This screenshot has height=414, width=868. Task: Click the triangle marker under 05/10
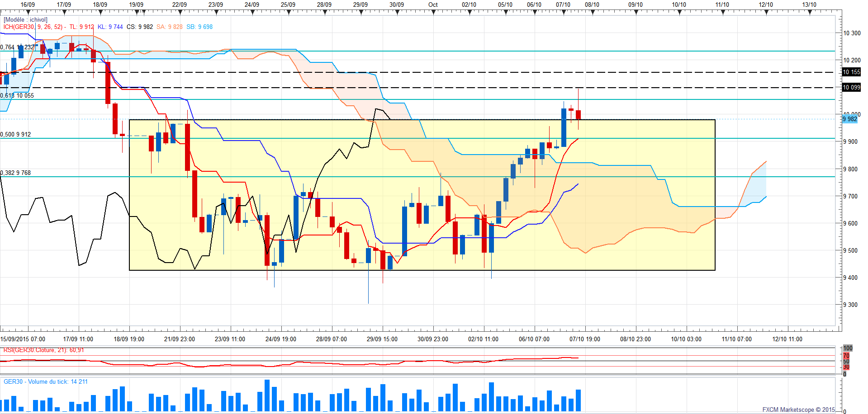506,13
